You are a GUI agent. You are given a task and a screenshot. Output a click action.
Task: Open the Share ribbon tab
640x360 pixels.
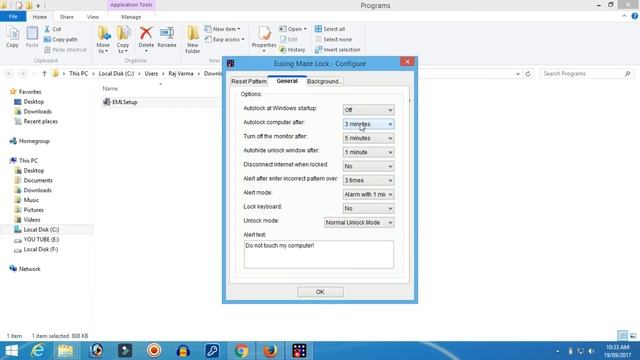(x=67, y=17)
